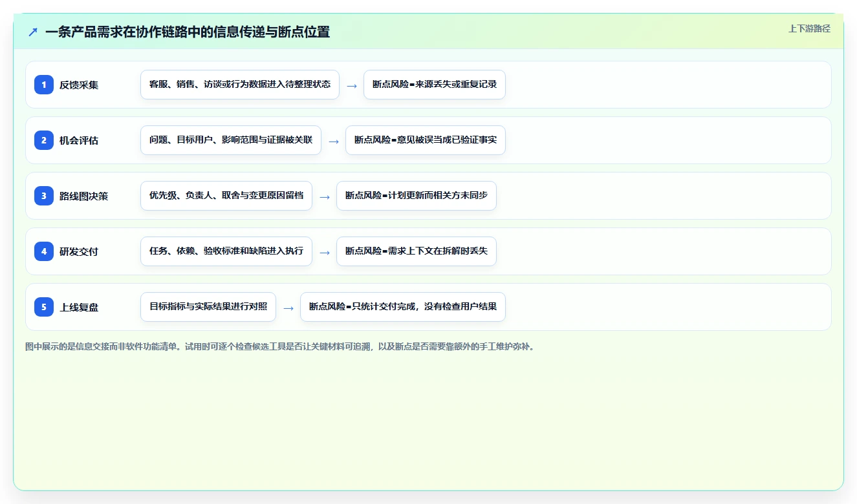Select step number 2 badge for 机会评估
Viewport: 857px width, 504px height.
pos(44,140)
